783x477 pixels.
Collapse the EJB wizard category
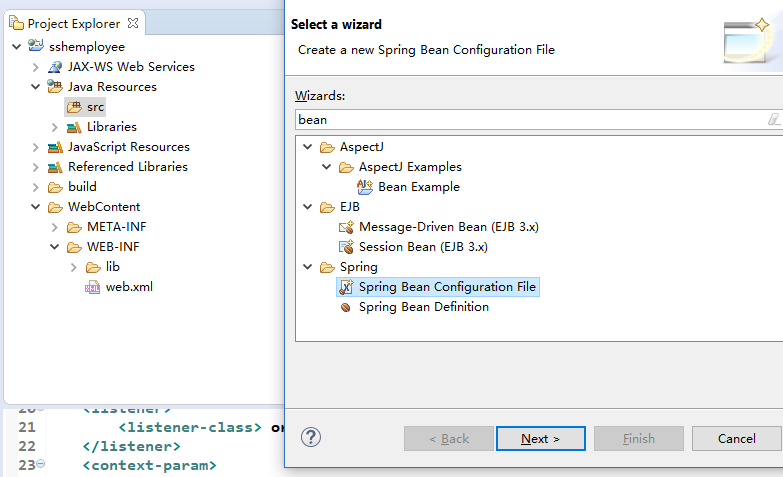[x=307, y=207]
